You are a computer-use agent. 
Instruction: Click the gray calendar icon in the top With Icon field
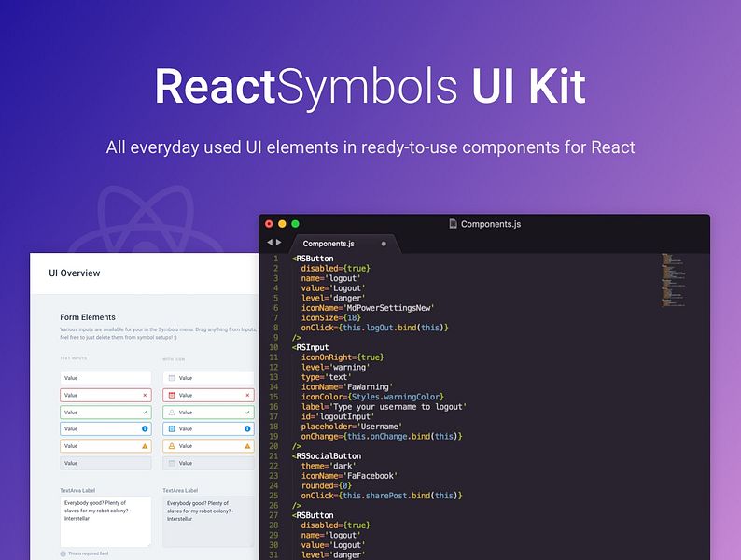pyautogui.click(x=172, y=378)
